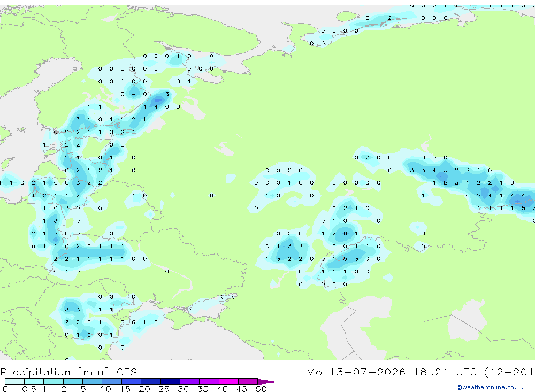
Task: Click the '50' legend scale label
Action: click(x=262, y=389)
